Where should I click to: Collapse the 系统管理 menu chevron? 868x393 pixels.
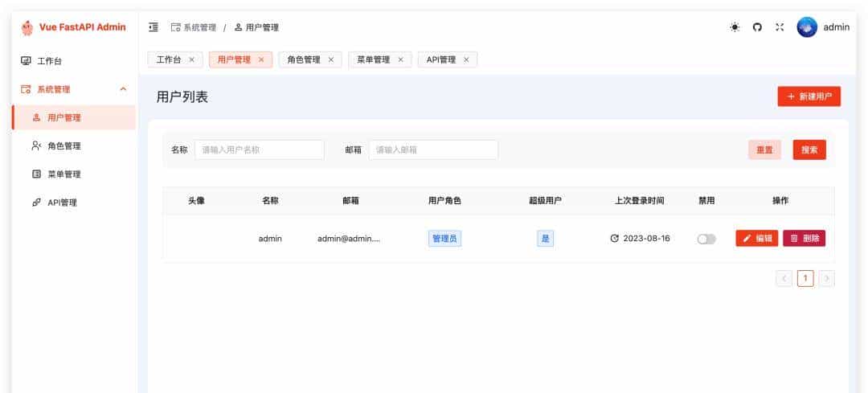click(124, 89)
